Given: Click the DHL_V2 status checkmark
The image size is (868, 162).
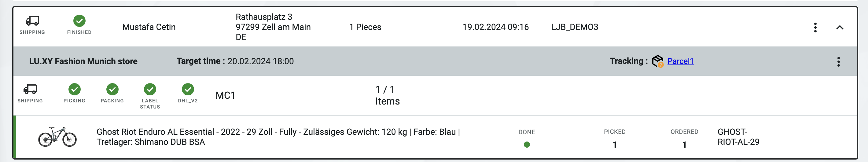Looking at the screenshot, I should click(x=188, y=89).
